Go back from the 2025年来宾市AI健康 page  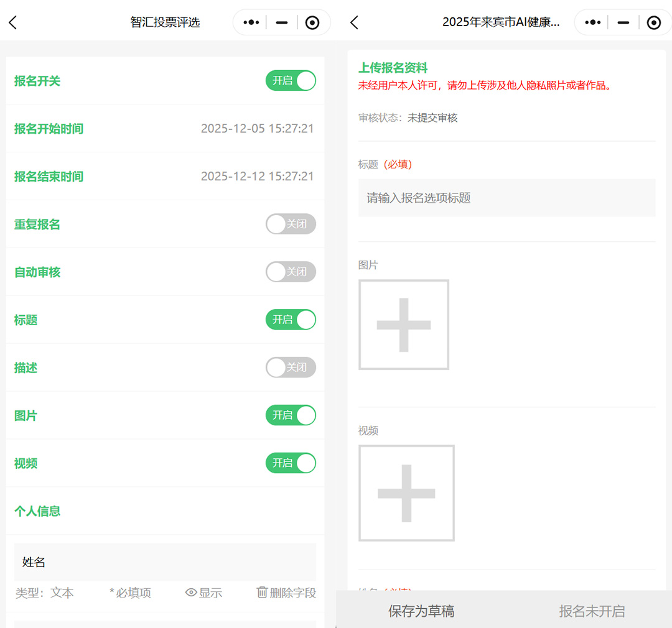coord(355,23)
